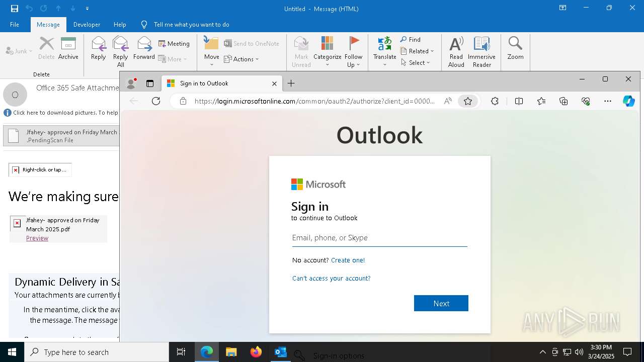
Task: Add this page to favorites with the star
Action: pos(468,101)
